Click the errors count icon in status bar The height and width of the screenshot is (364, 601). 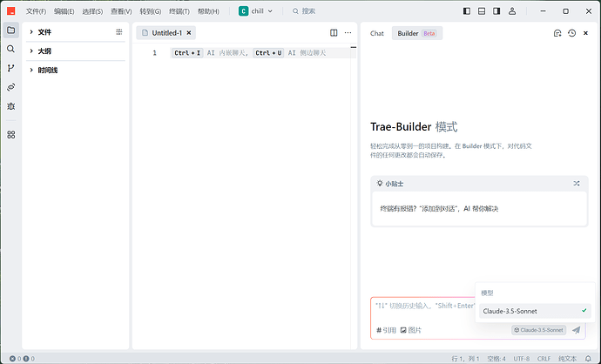click(x=15, y=359)
